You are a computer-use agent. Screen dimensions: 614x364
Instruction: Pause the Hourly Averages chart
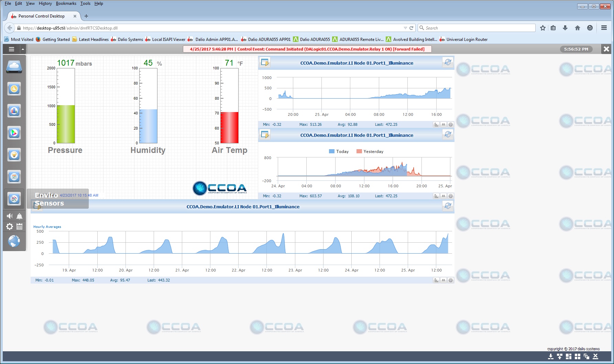[x=443, y=280]
